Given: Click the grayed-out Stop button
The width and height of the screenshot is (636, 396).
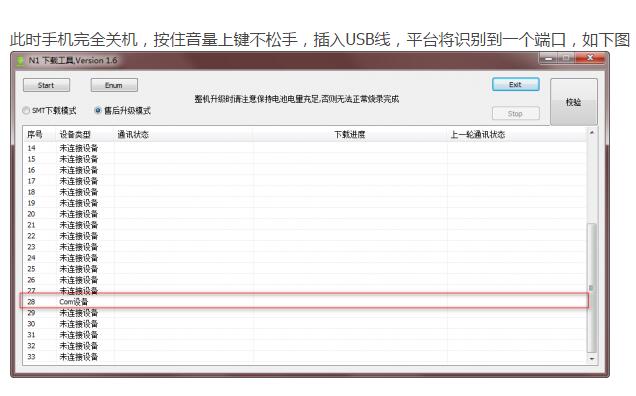Looking at the screenshot, I should [516, 114].
